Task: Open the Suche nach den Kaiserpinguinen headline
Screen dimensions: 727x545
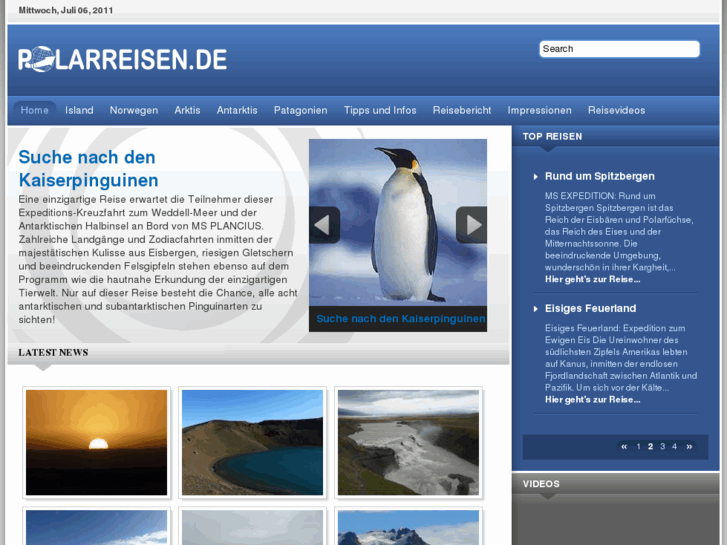Action: (88, 169)
